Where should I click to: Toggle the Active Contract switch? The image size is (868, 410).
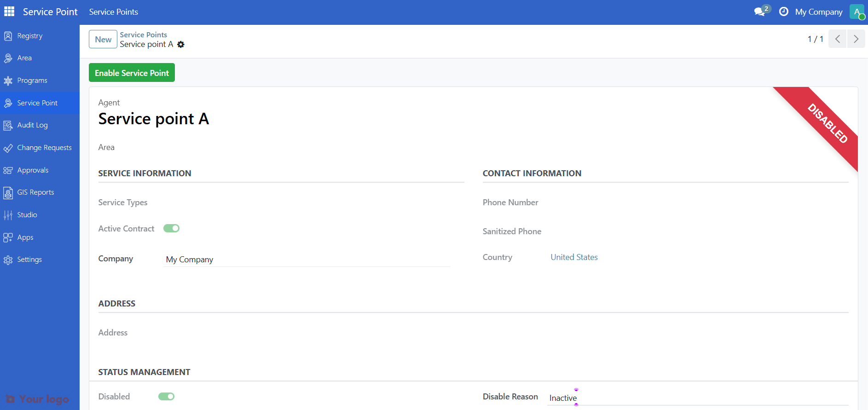(x=171, y=229)
